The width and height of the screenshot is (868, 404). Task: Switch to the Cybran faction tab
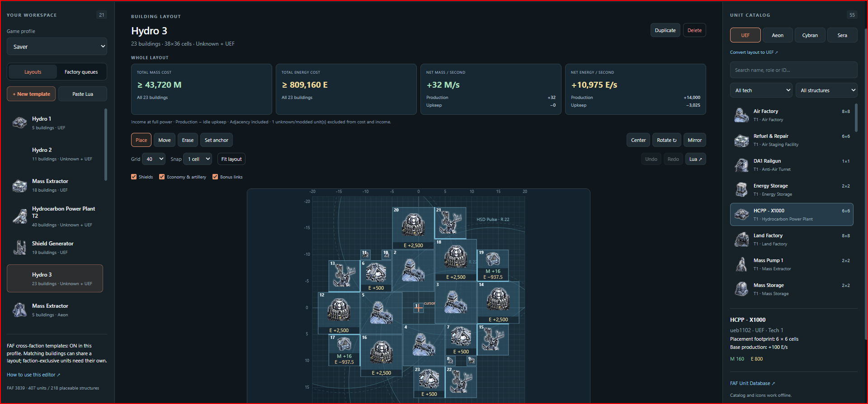(810, 35)
